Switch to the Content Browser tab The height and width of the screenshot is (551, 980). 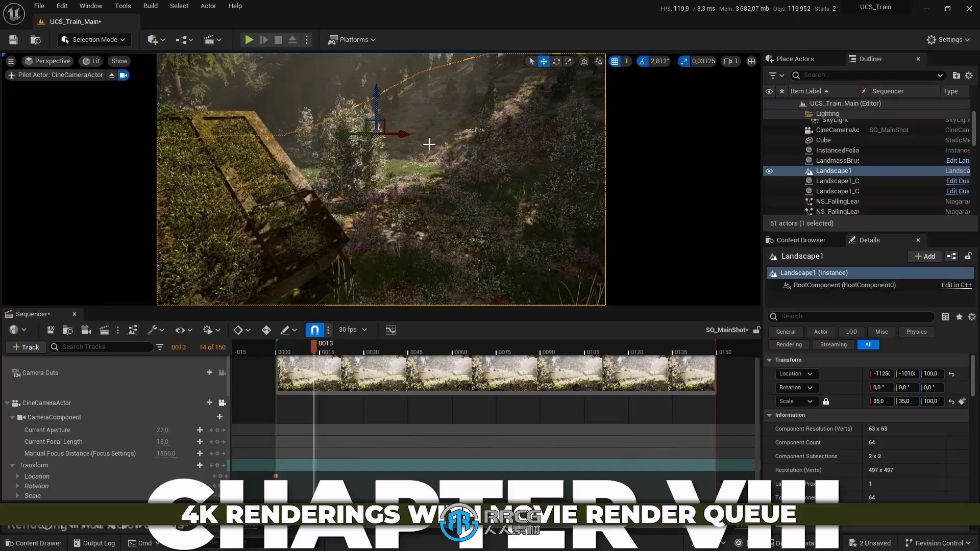tap(800, 240)
